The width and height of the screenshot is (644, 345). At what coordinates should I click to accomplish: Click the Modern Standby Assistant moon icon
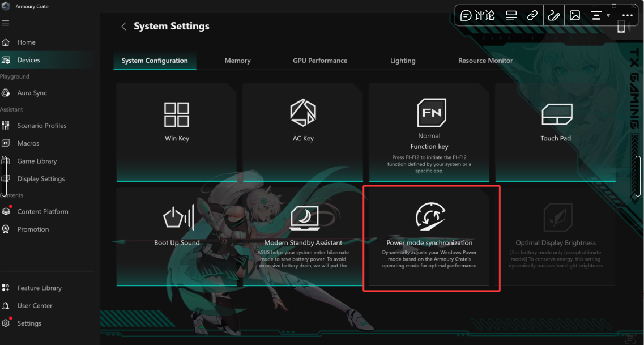[x=304, y=218]
